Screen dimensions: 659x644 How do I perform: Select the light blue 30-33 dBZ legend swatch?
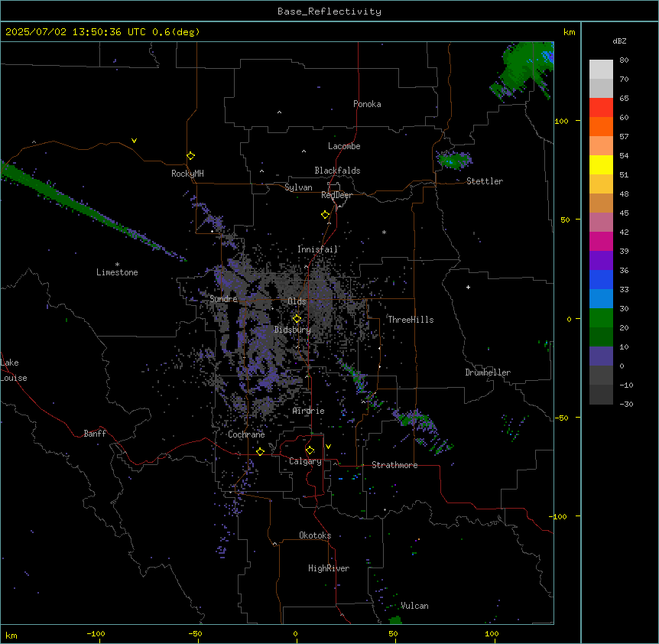(x=601, y=299)
